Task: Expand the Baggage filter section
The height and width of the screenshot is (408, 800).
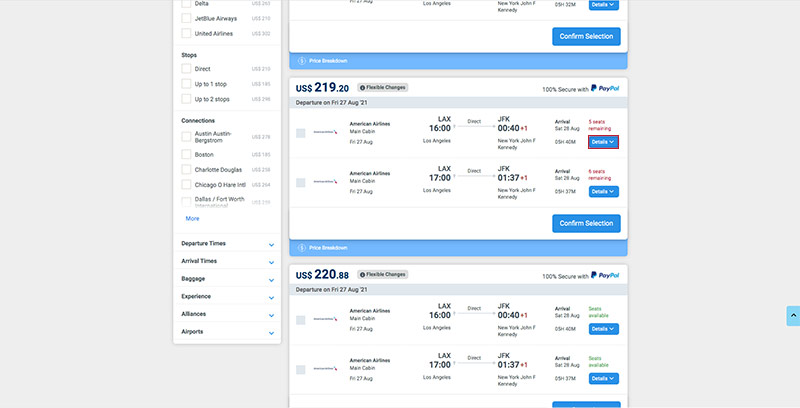Action: [227, 279]
